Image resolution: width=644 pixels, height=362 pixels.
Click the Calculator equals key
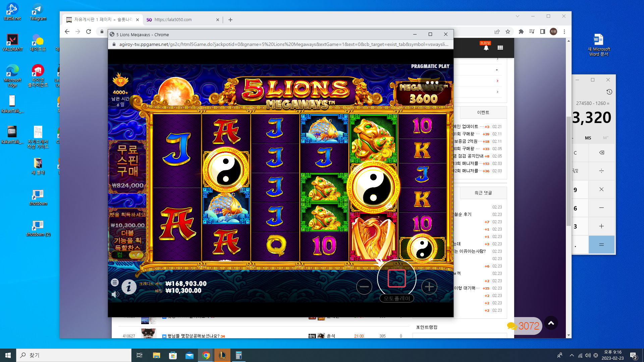602,245
